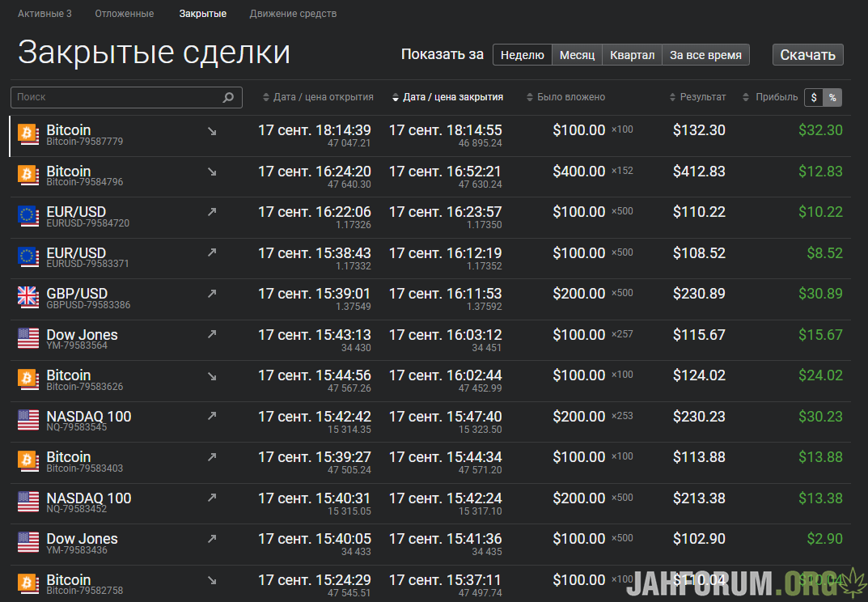Show deals for all time (За все время)
The width and height of the screenshot is (868, 602).
[705, 55]
